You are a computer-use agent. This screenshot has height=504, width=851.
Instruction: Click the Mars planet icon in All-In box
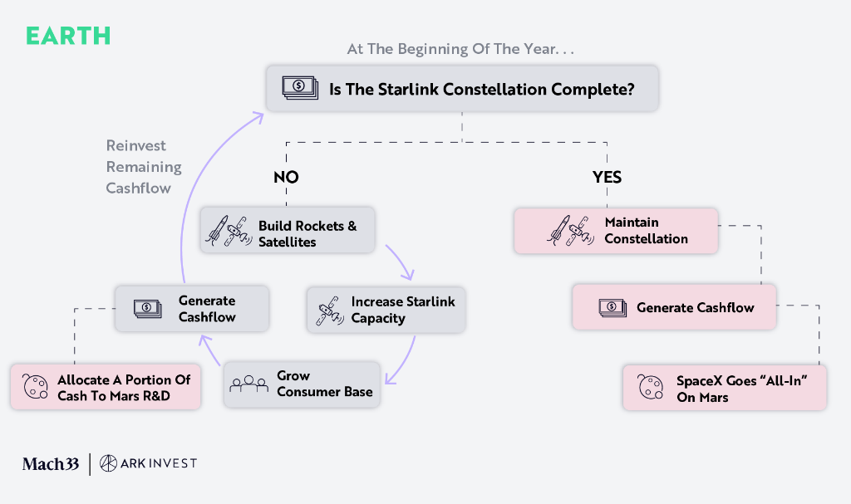point(651,389)
